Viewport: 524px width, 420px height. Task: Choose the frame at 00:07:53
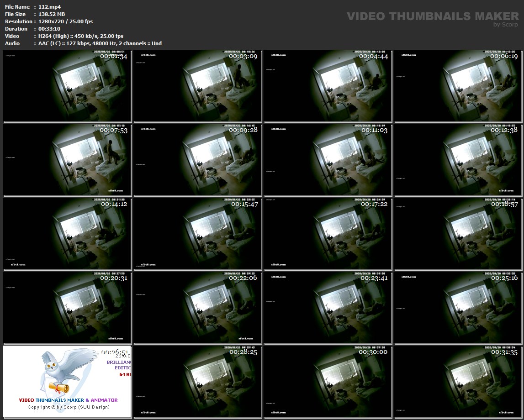(67, 160)
